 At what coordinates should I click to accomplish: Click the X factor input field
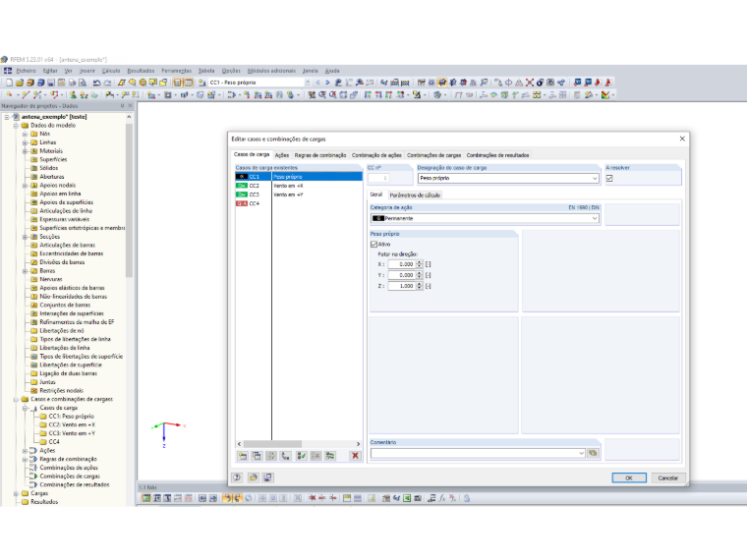coord(401,264)
